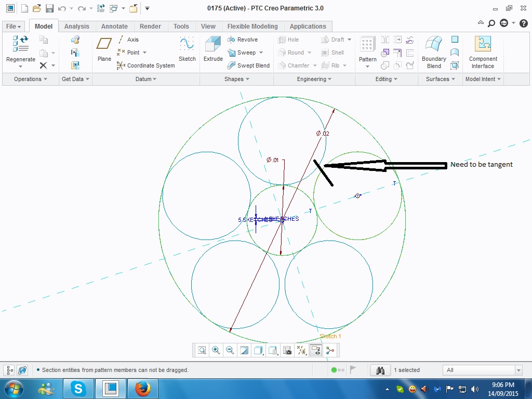This screenshot has height=399, width=532.
Task: Switch to the Render tab
Action: coord(150,26)
